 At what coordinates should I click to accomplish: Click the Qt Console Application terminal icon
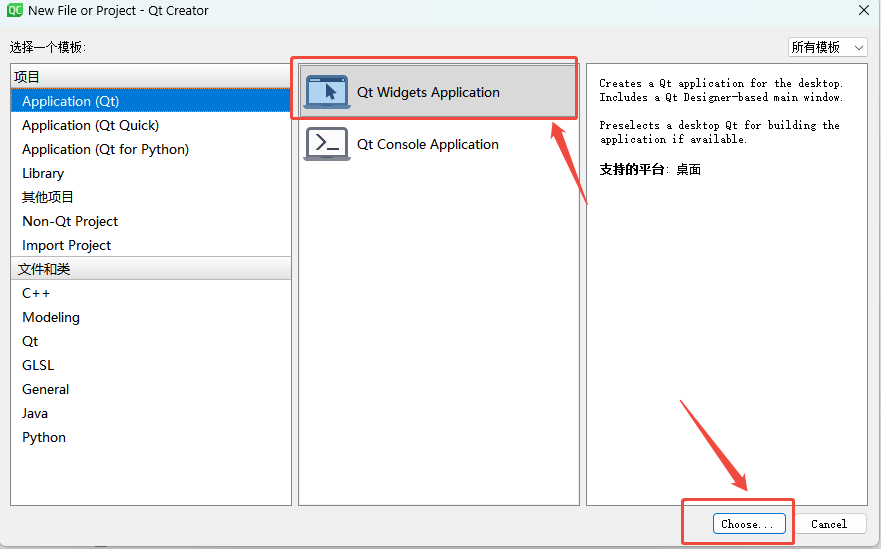tap(326, 144)
